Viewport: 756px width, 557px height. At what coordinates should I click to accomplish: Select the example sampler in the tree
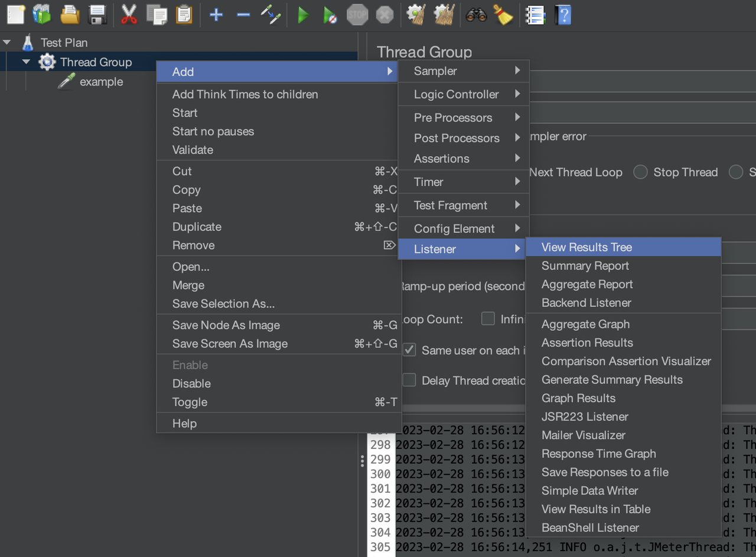[101, 82]
